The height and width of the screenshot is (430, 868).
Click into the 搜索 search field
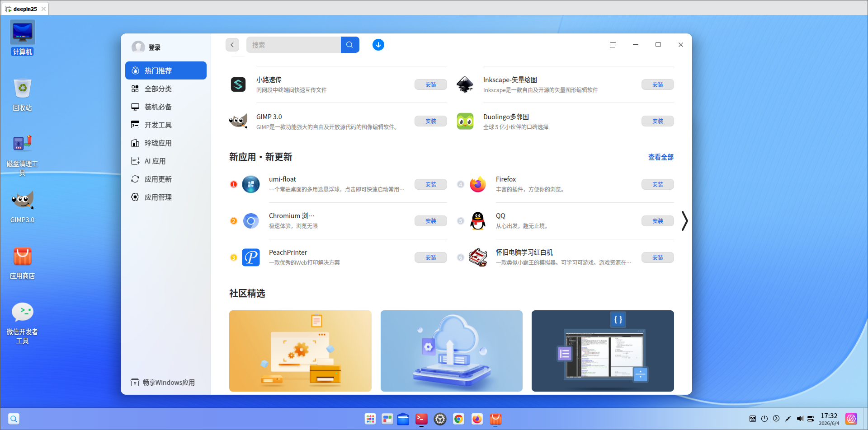(x=293, y=45)
